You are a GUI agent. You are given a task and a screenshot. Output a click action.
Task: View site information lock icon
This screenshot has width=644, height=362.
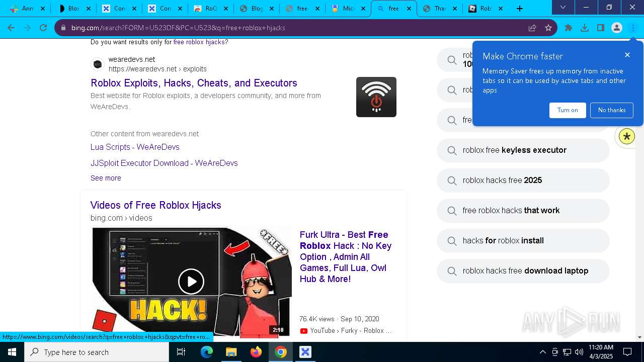click(x=63, y=28)
